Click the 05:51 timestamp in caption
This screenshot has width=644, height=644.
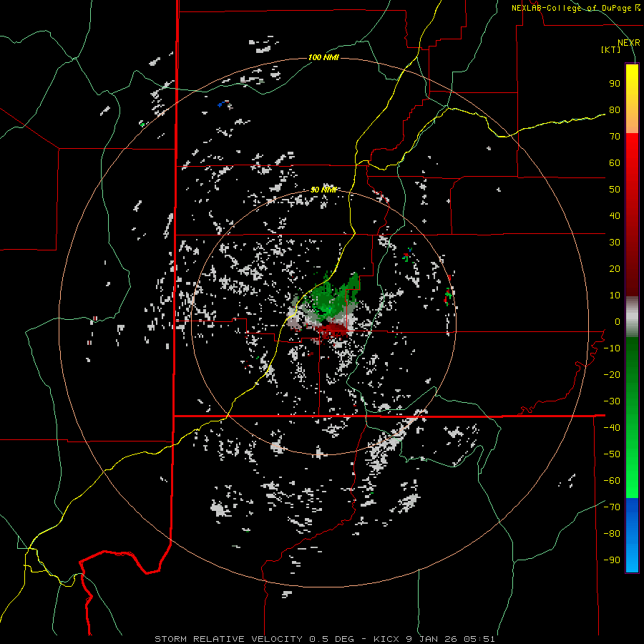[479, 639]
